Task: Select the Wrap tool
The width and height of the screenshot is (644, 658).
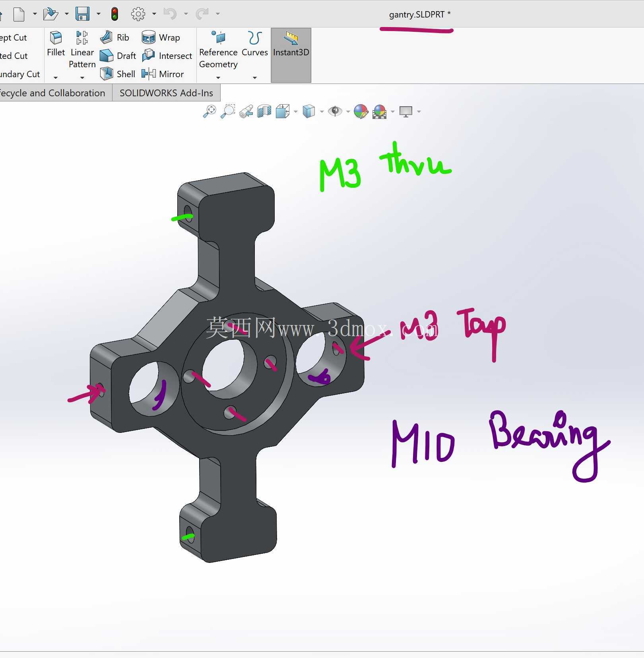Action: coord(161,37)
